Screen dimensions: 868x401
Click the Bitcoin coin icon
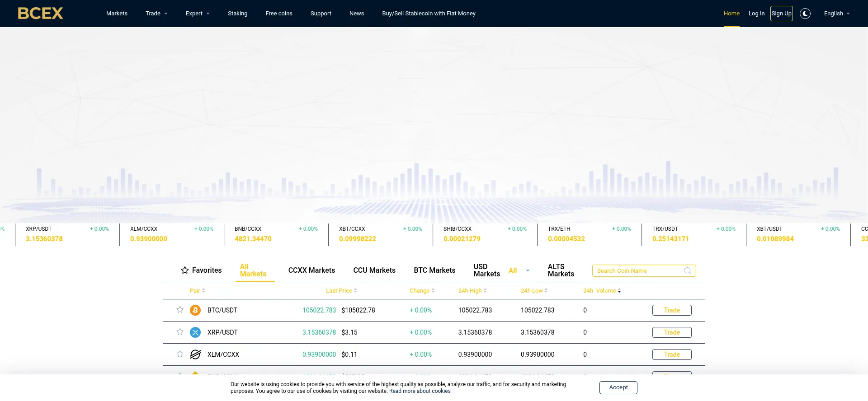click(195, 310)
